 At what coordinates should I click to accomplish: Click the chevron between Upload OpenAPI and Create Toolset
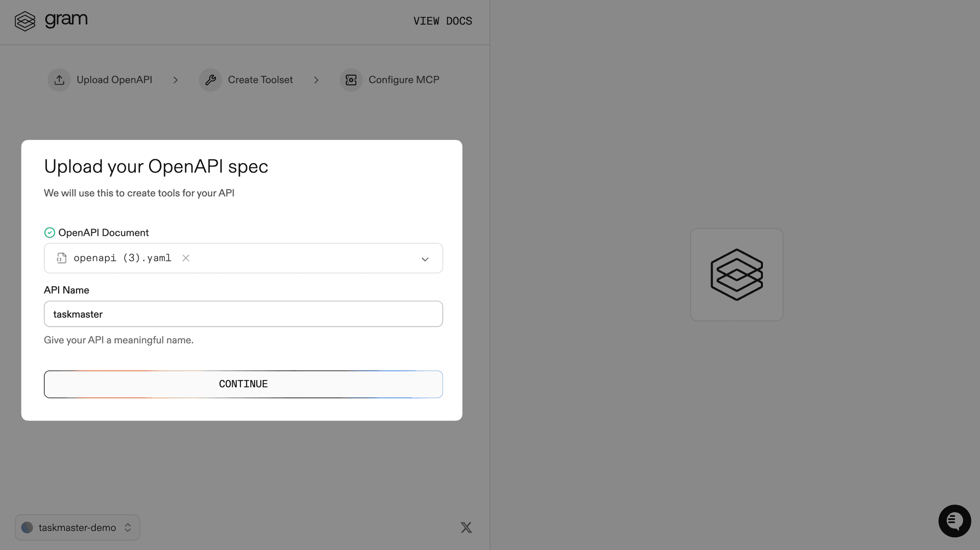[x=176, y=80]
